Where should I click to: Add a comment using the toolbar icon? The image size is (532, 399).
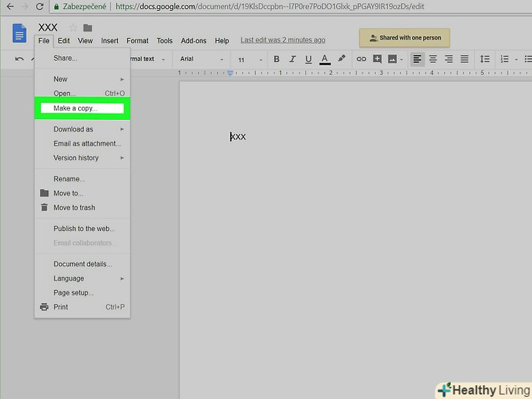pyautogui.click(x=377, y=59)
